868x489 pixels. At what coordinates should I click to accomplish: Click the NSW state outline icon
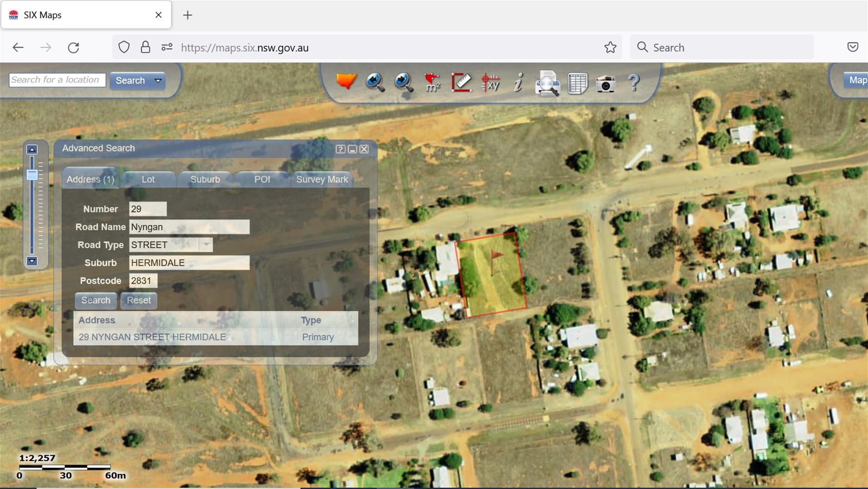coord(346,81)
